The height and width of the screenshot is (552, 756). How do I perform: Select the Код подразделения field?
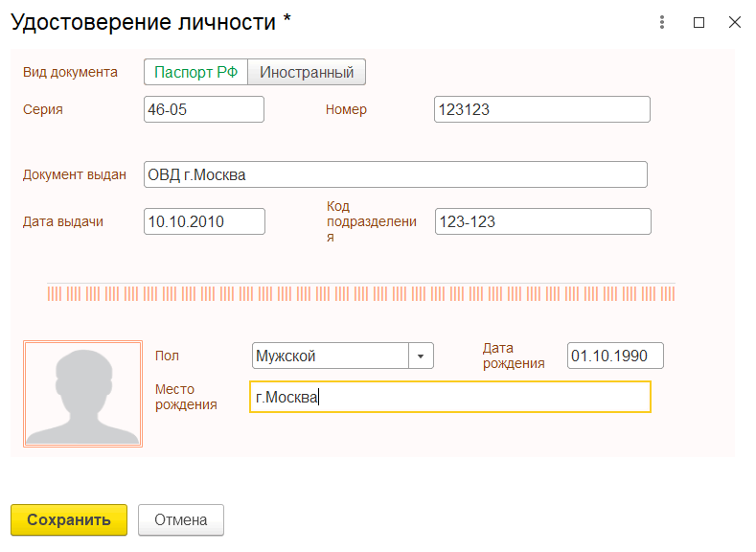point(542,221)
